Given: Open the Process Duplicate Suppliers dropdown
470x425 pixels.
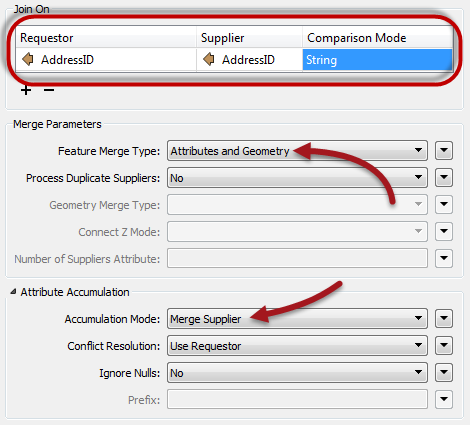Looking at the screenshot, I should point(297,178).
